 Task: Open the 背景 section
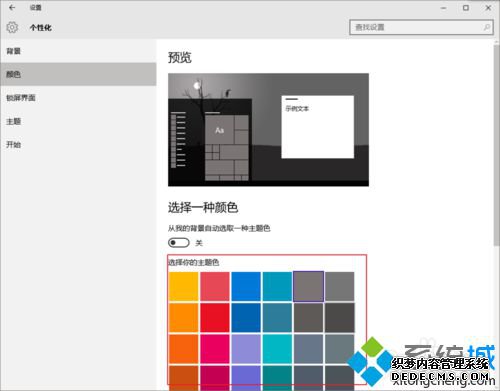click(78, 51)
